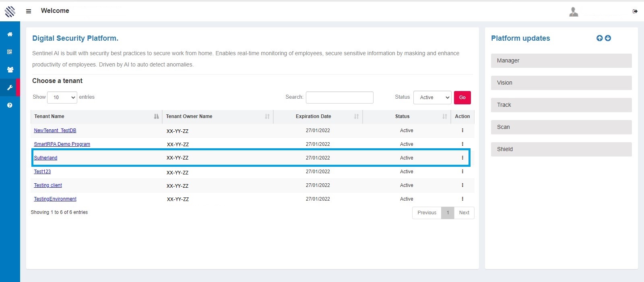This screenshot has width=644, height=282.
Task: Open the SmartRPA Demo Program tenant link
Action: pyautogui.click(x=62, y=144)
